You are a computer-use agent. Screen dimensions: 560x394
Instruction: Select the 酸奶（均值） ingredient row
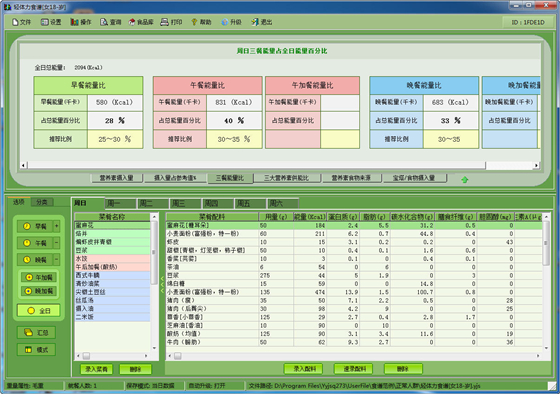click(354, 334)
